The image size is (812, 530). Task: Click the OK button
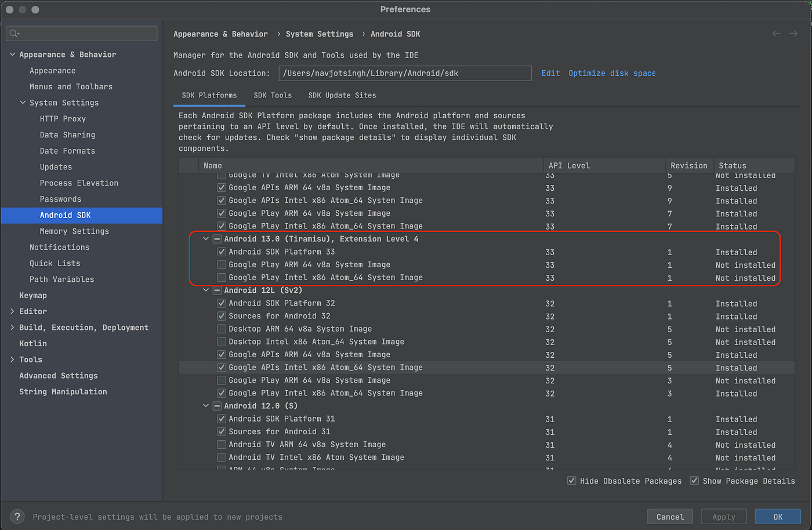coord(778,517)
